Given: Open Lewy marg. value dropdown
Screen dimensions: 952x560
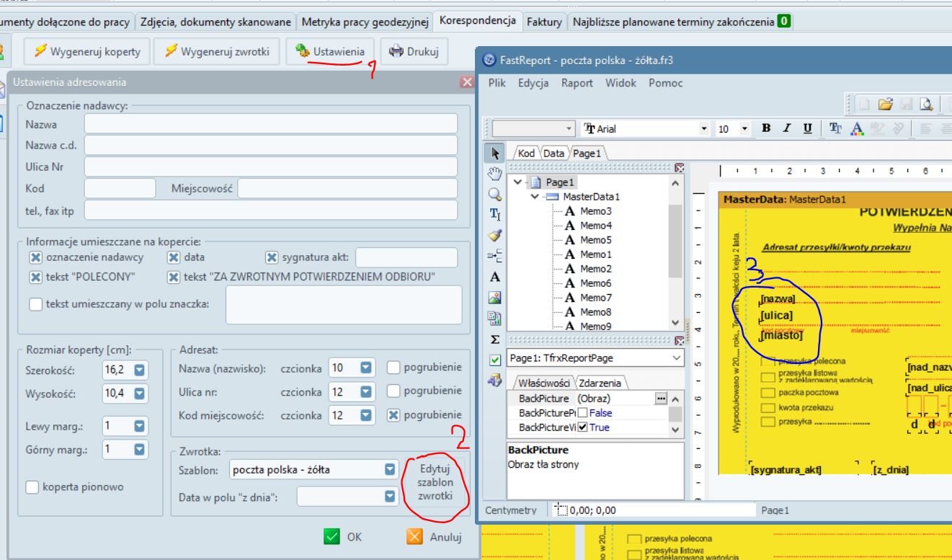Looking at the screenshot, I should coord(140,426).
